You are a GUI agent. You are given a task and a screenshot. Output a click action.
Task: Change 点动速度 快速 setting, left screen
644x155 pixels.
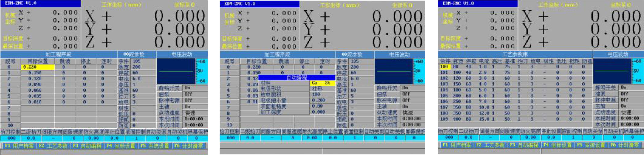195,113
